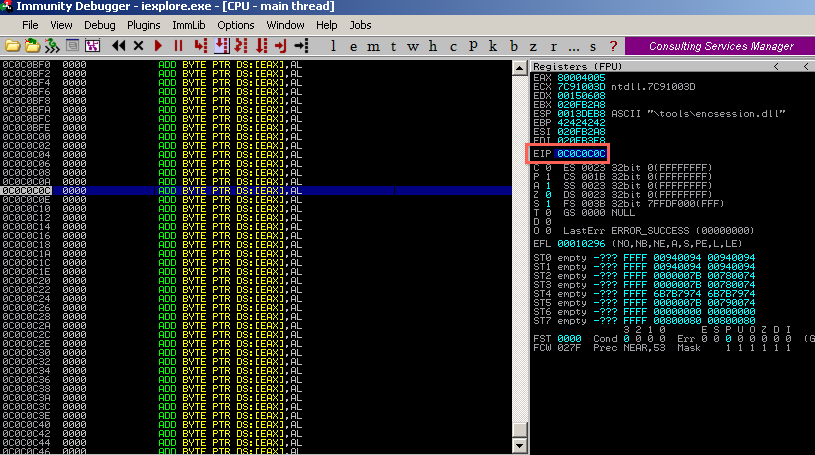Switch registers view with left arrow
Image resolution: width=815 pixels, height=455 pixels.
pos(776,67)
